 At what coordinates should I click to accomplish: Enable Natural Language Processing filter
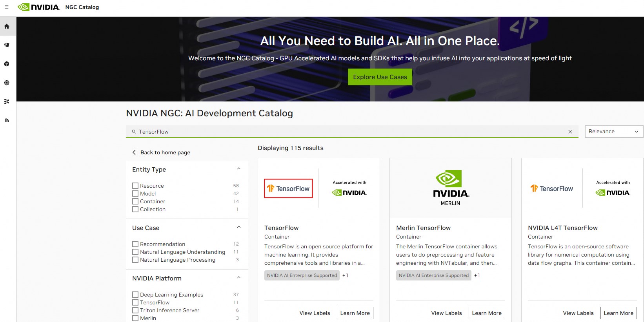[x=135, y=260]
